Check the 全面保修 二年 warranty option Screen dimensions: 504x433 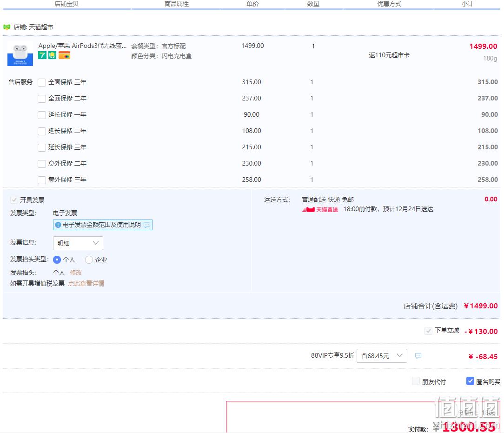[x=42, y=98]
